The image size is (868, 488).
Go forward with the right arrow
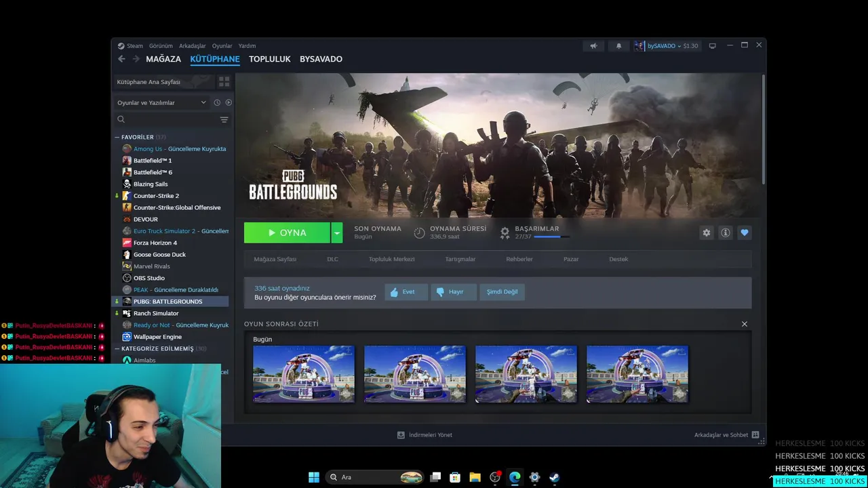pyautogui.click(x=136, y=59)
